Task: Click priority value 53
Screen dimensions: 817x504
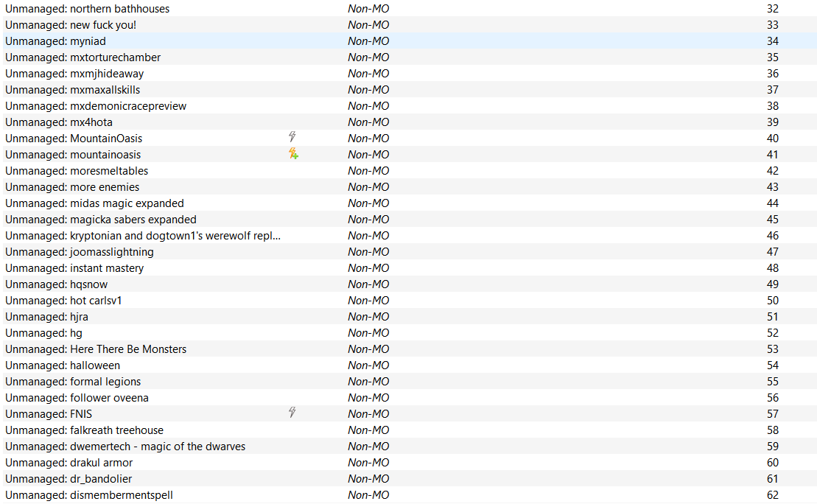Action: (773, 349)
